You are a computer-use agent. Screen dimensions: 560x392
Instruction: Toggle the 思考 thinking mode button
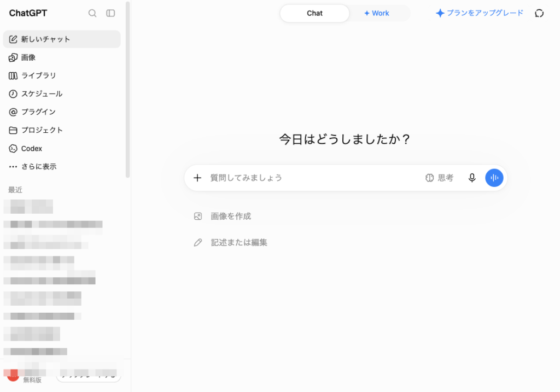pos(439,178)
